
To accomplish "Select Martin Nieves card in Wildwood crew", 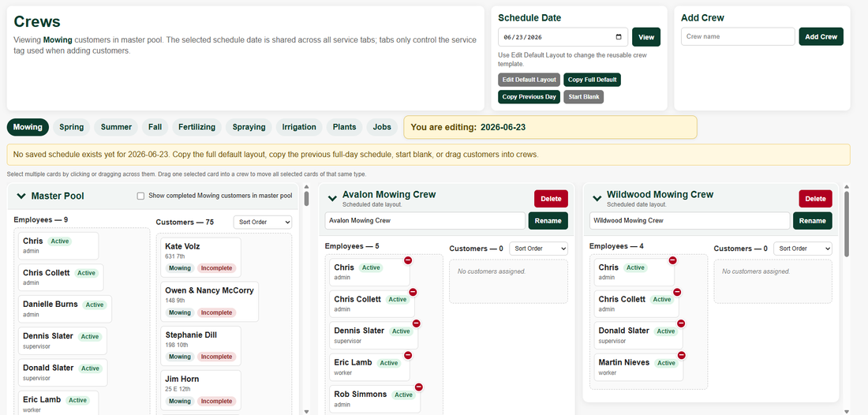I will pos(639,368).
